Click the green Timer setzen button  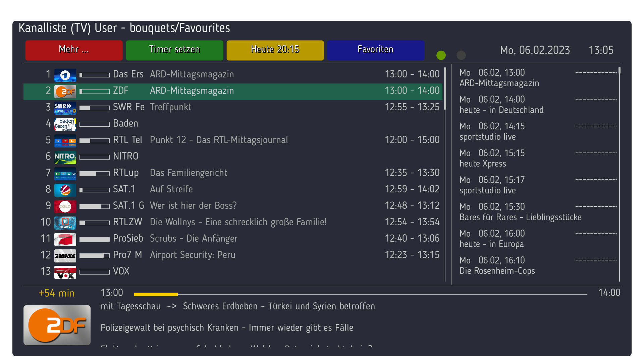click(174, 50)
